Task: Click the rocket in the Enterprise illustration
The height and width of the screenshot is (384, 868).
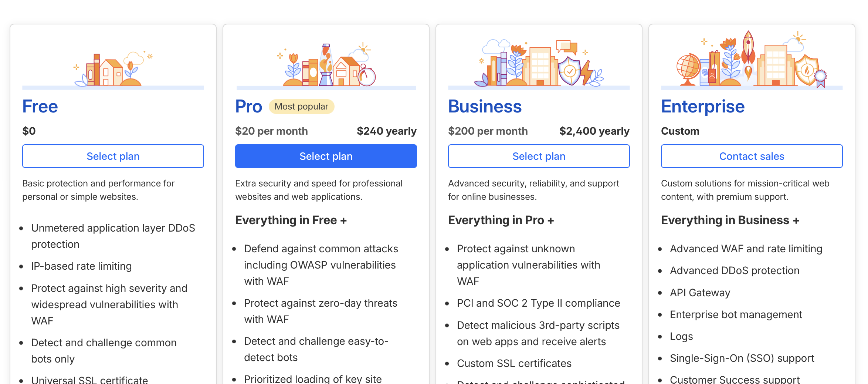Action: pyautogui.click(x=748, y=49)
